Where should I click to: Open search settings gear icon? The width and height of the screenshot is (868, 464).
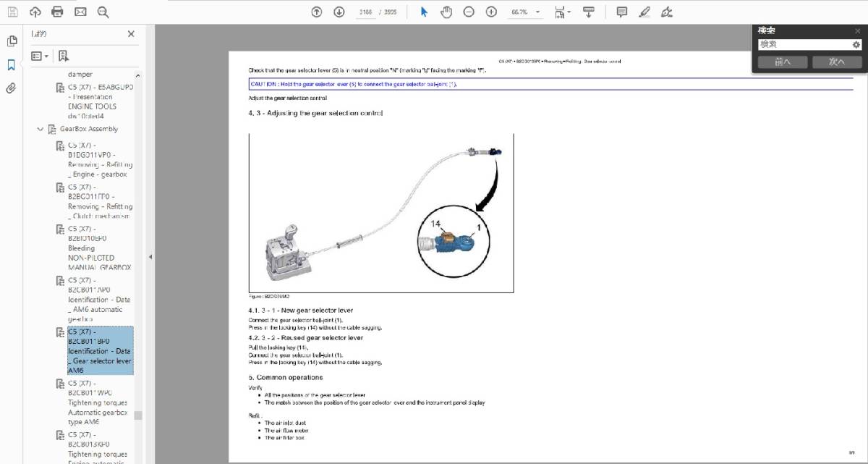point(856,45)
